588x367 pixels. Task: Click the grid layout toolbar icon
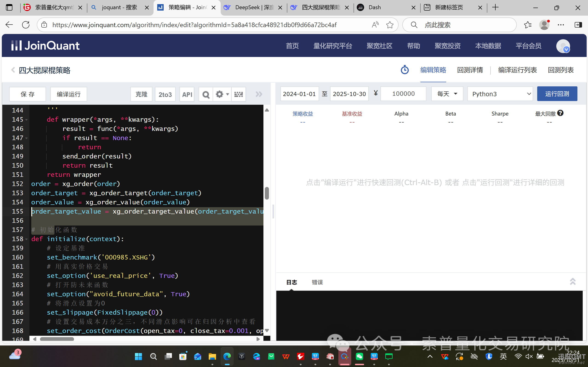(x=238, y=94)
